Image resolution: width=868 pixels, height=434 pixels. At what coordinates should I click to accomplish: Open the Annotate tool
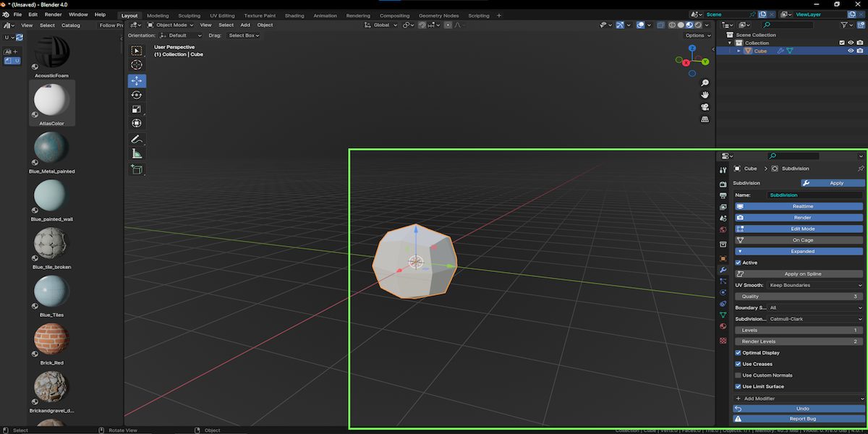(x=137, y=140)
